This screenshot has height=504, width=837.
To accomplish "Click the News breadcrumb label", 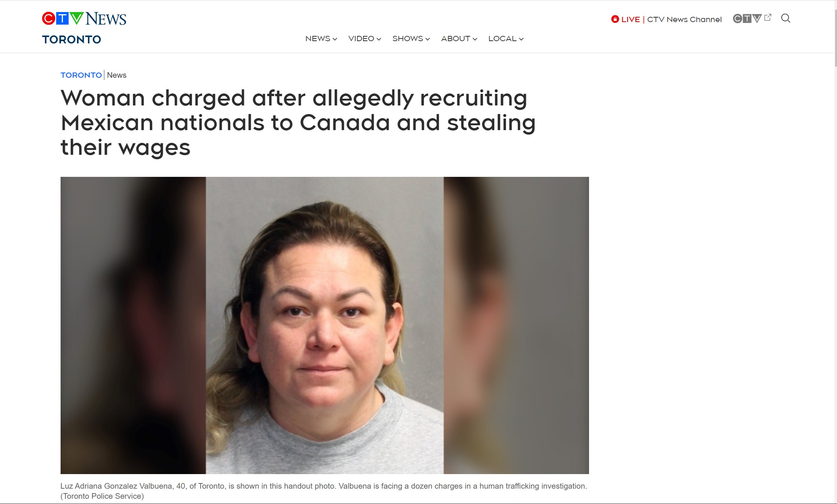I will 117,75.
